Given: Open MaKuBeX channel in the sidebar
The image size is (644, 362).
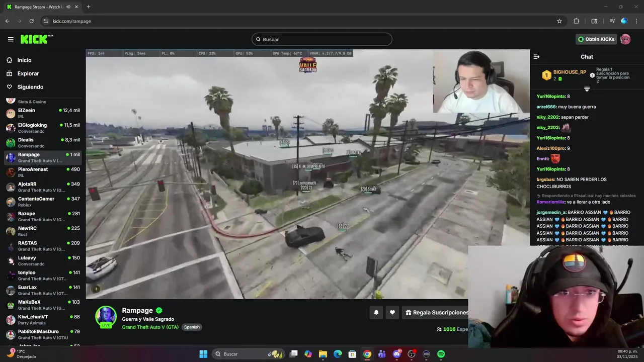Looking at the screenshot, I should click(x=42, y=305).
